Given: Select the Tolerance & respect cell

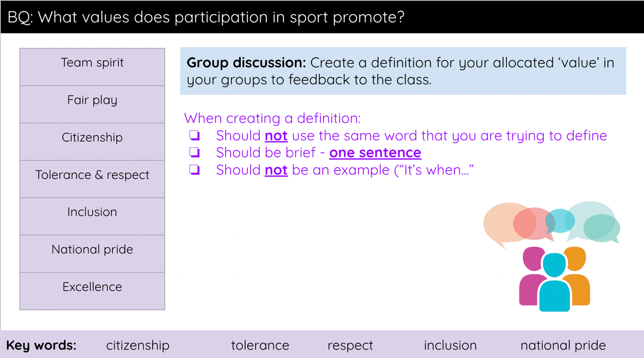Looking at the screenshot, I should click(x=92, y=179).
